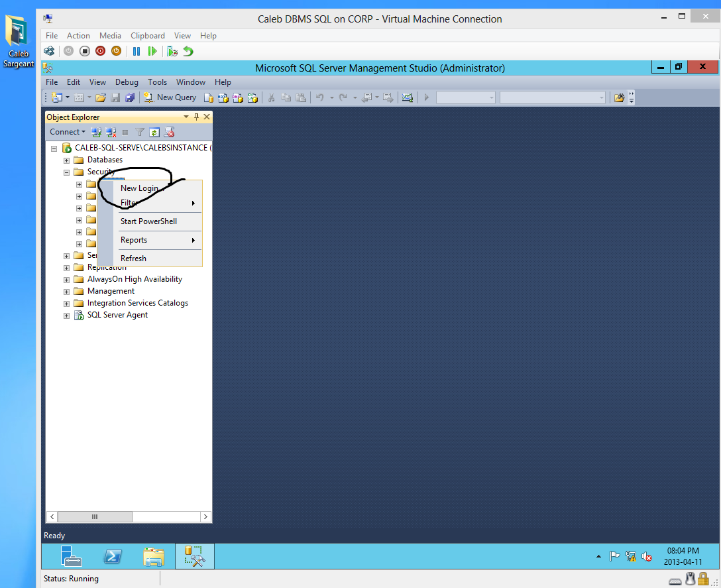Expand the Management folder

67,292
